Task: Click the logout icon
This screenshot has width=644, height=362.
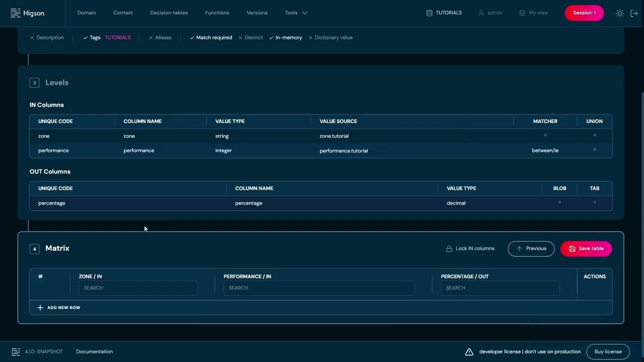Action: point(634,13)
